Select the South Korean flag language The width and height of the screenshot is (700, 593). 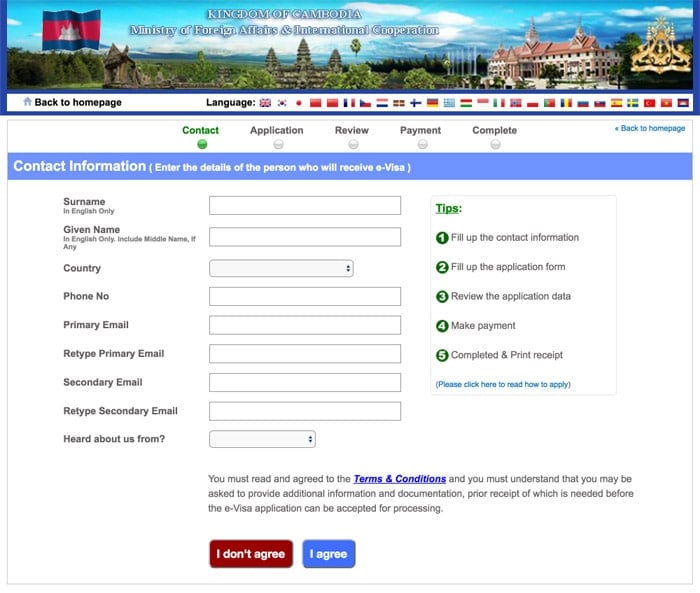282,103
